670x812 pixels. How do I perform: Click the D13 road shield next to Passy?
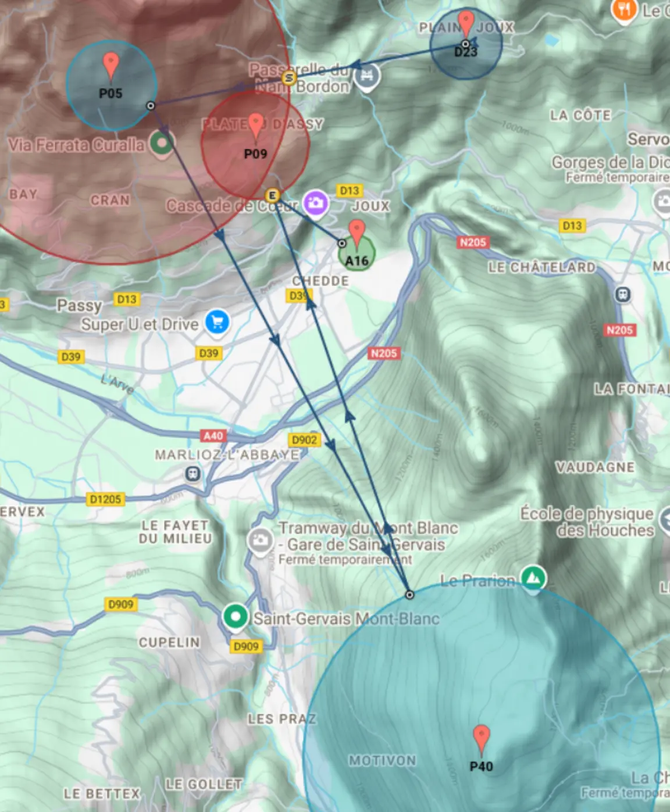pos(126,299)
